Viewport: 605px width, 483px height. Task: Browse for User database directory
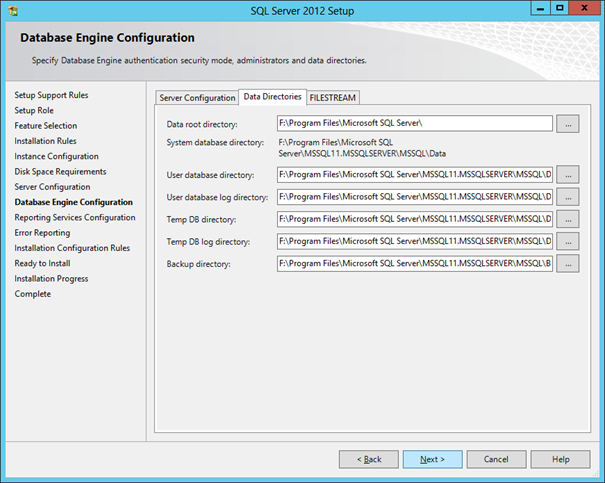point(568,175)
